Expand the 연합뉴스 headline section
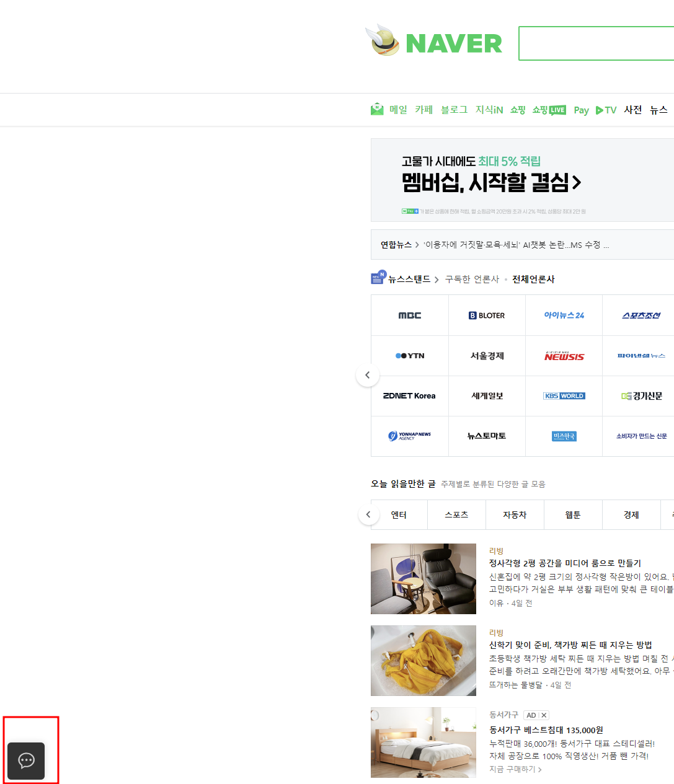 [400, 245]
